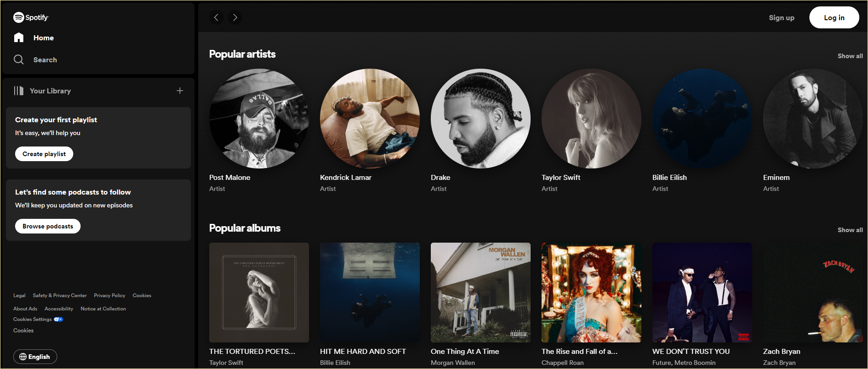Viewport: 868px width, 369px height.
Task: Open the Home page icon
Action: click(19, 38)
